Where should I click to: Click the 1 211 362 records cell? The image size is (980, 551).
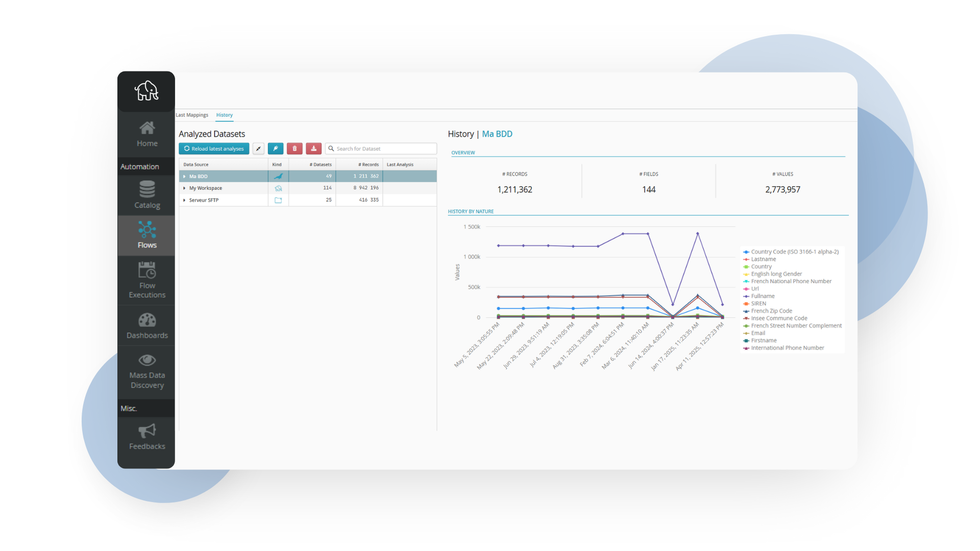pos(359,176)
